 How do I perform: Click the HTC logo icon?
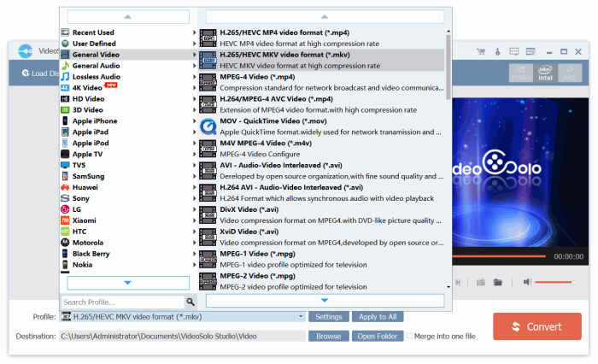pos(65,232)
